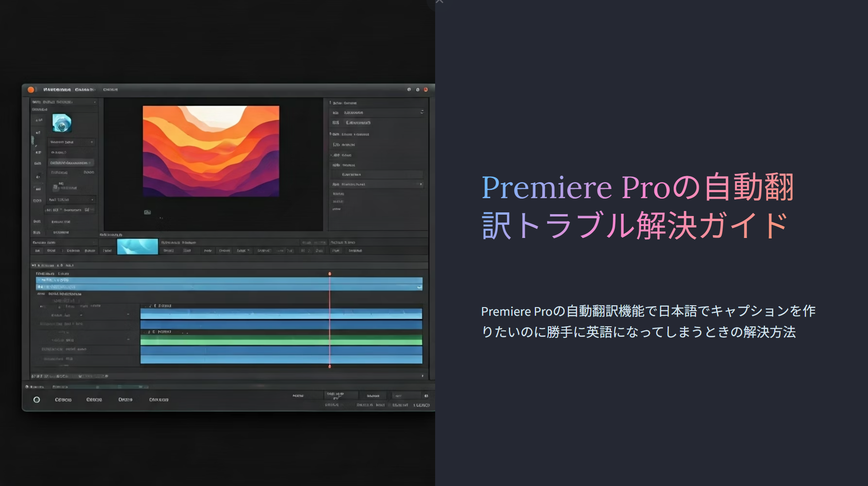Click the subtitle paragraph beginning 'Premiere Proの自動翻訳機能で日本語で'
This screenshot has width=868, height=486.
coord(648,321)
